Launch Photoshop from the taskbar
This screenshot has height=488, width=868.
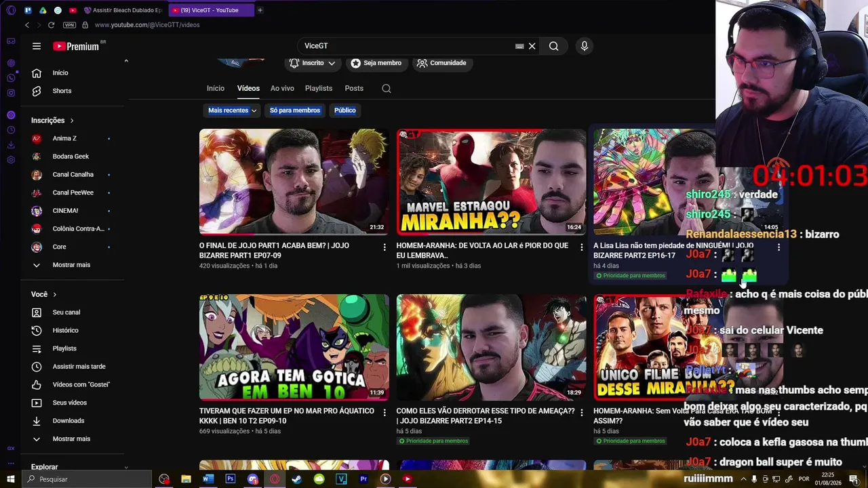[x=231, y=479]
